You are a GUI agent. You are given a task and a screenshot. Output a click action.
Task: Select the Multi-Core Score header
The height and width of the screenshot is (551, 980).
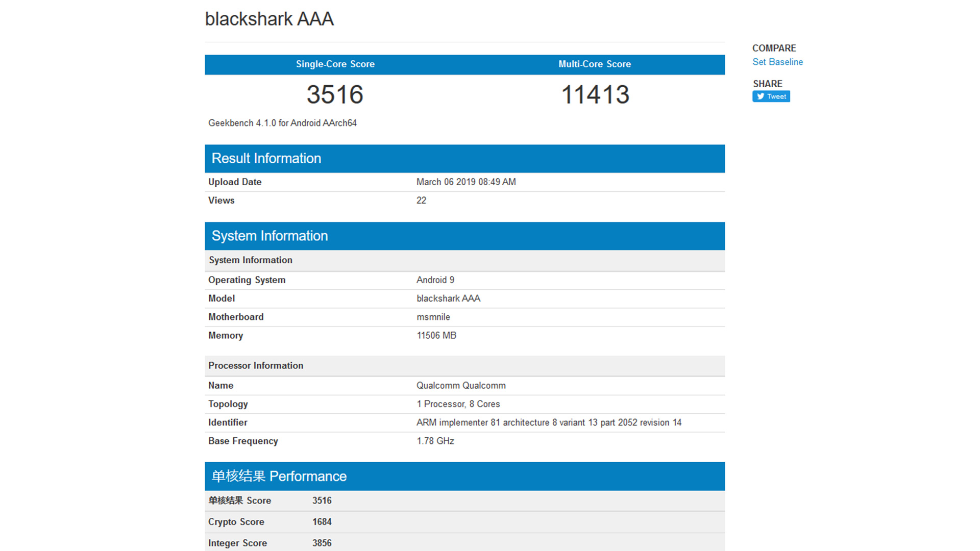pyautogui.click(x=594, y=64)
